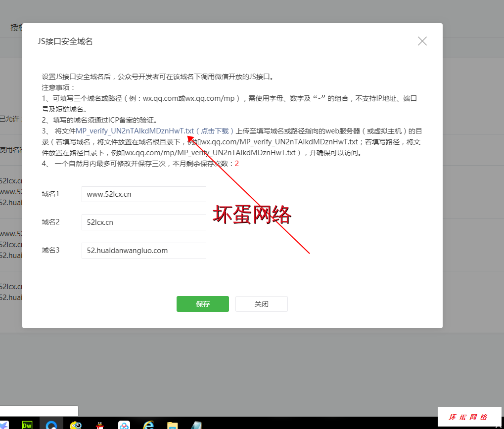Click the green 保存 button

202,304
